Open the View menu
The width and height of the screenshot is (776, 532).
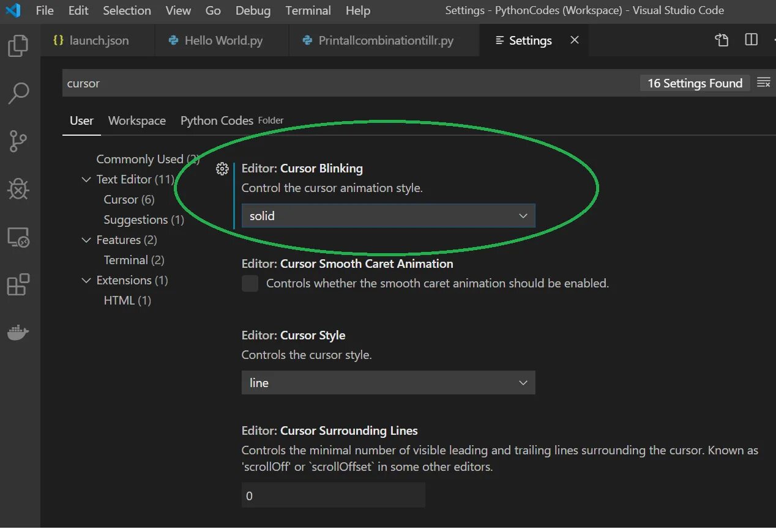[178, 10]
